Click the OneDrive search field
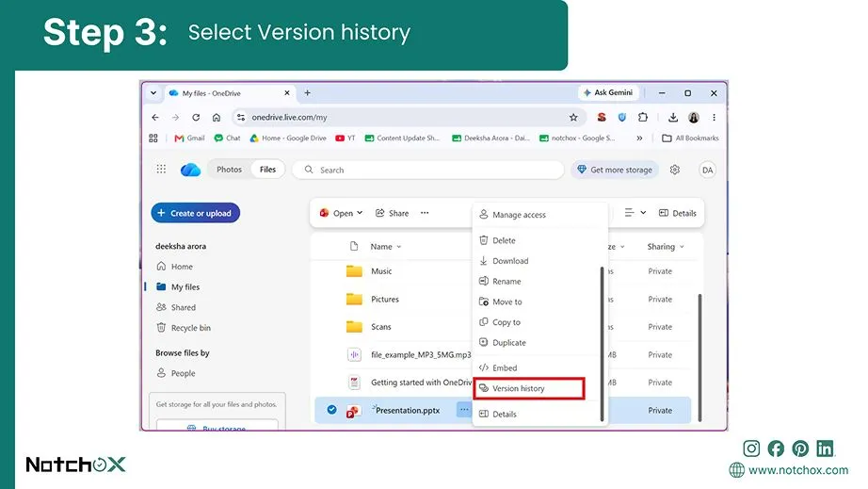The image size is (868, 489). [427, 170]
